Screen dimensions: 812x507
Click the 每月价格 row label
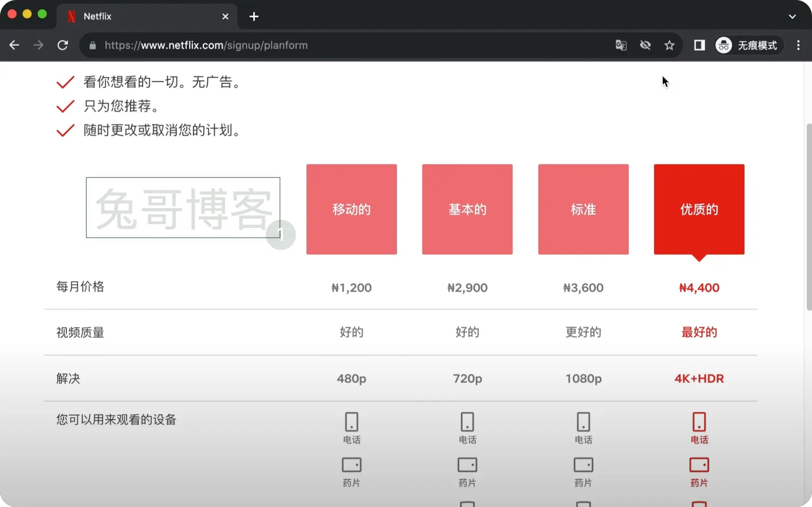pos(80,287)
